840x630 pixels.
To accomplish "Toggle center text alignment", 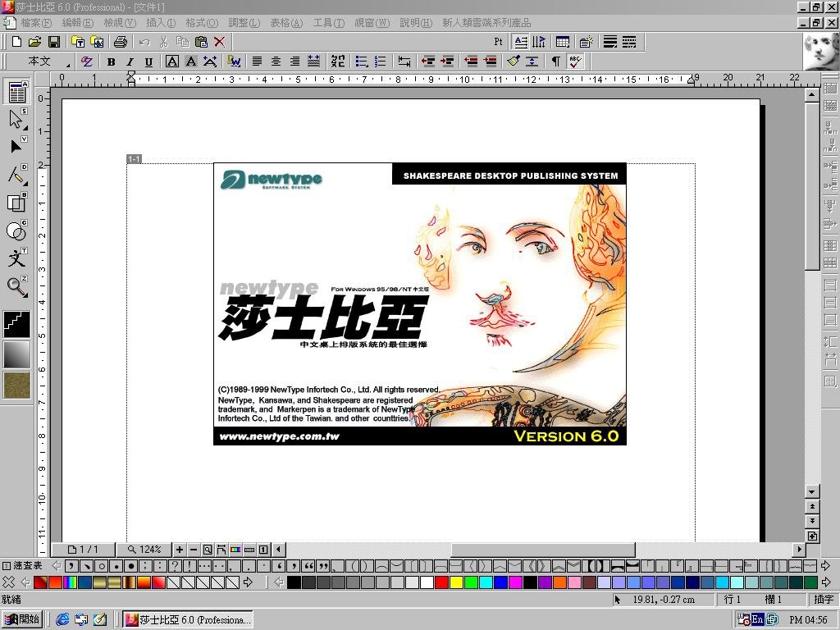I will pyautogui.click(x=276, y=61).
